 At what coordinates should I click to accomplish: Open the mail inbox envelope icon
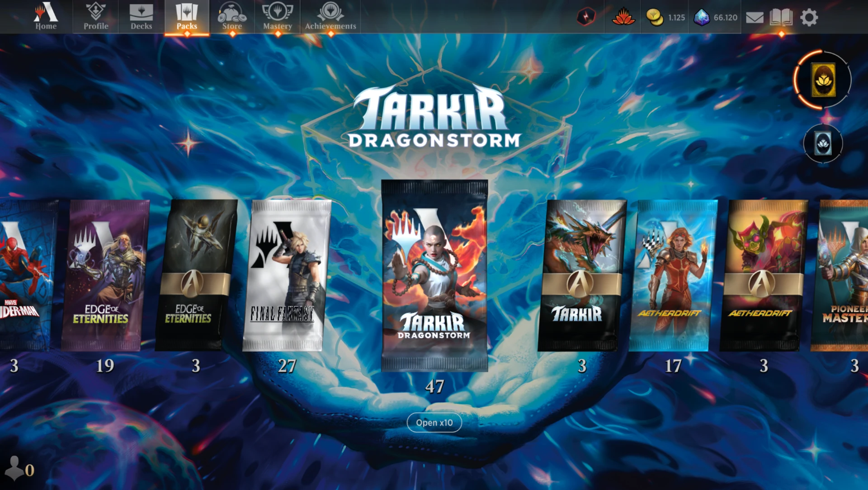[x=755, y=18]
